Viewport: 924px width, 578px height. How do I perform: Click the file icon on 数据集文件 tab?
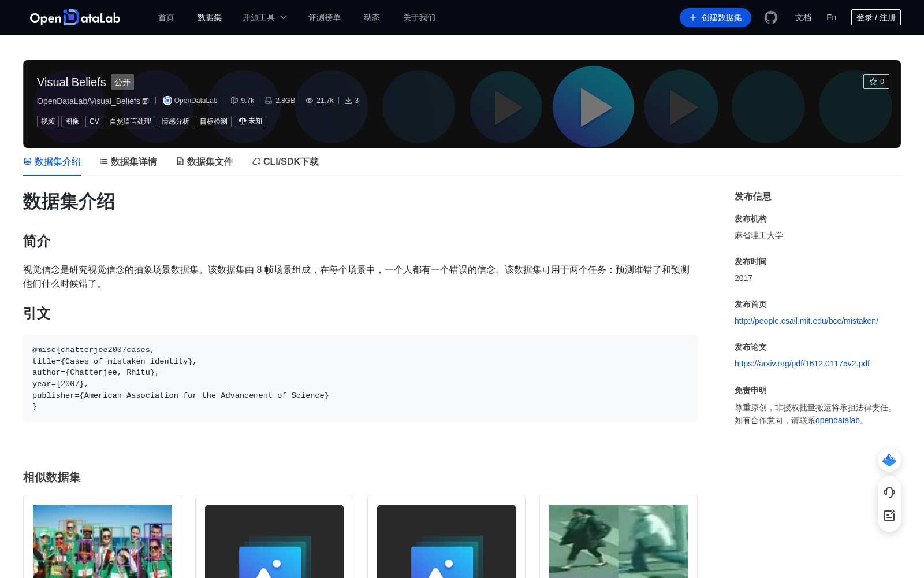coord(180,162)
